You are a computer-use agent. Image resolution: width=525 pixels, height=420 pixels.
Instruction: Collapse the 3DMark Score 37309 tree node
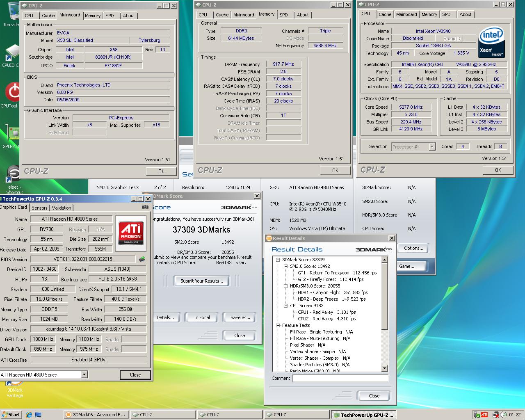click(278, 260)
